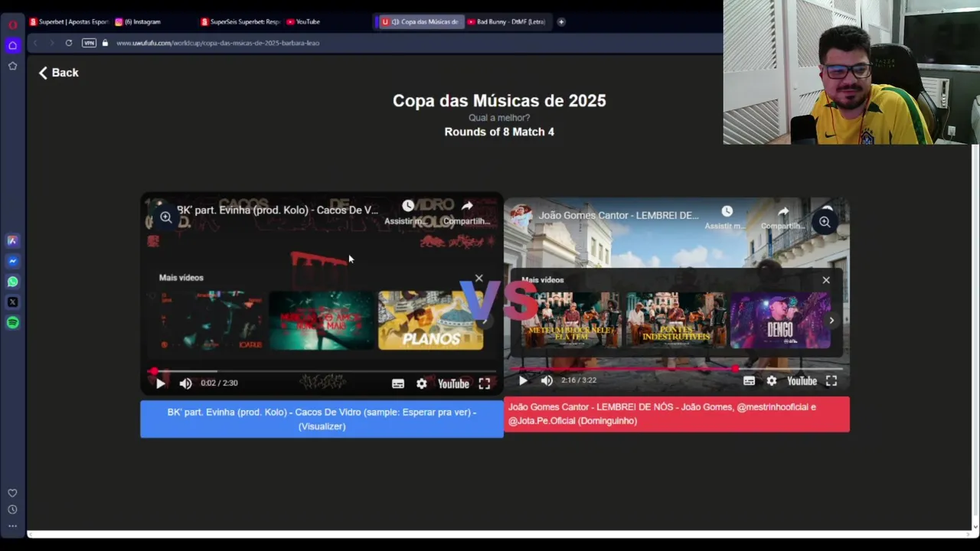This screenshot has width=980, height=551.
Task: Open the sidebar bookmarks star icon
Action: [x=12, y=66]
